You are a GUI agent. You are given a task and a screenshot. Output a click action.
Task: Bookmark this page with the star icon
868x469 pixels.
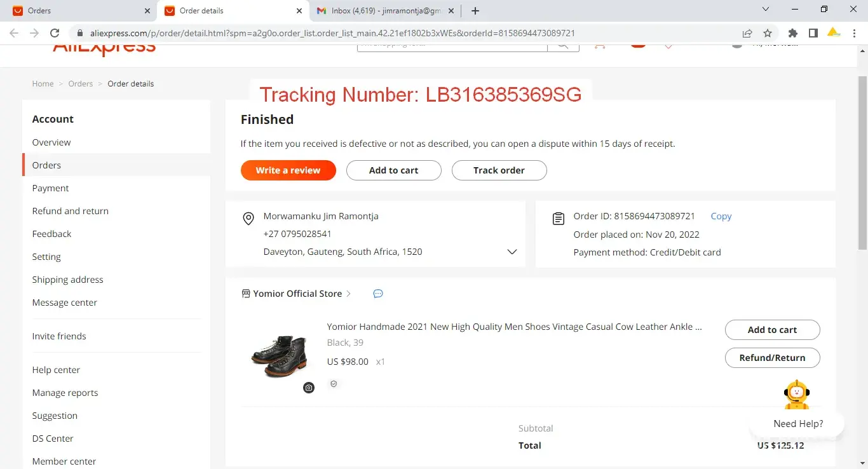[x=768, y=33]
